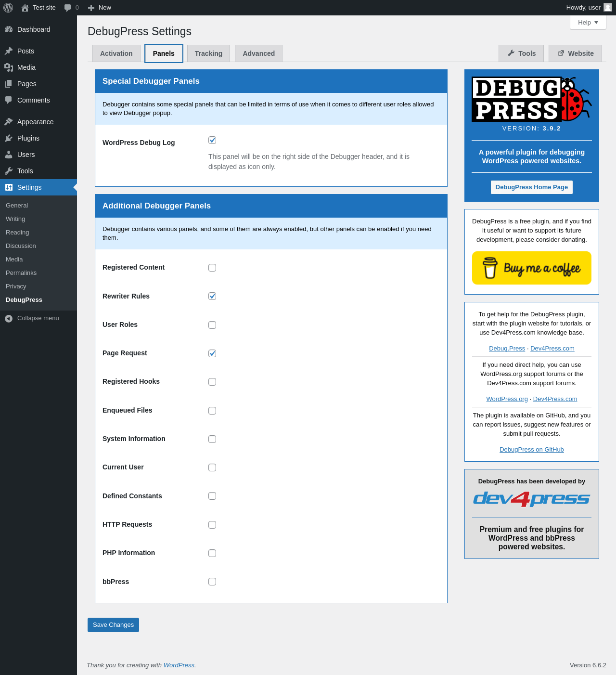Enable the Registered Hooks checkbox
The image size is (616, 675).
212,382
